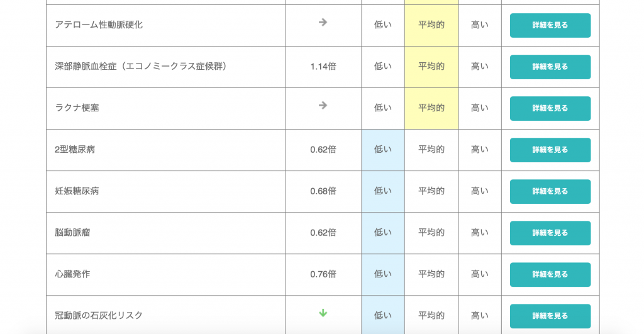The width and height of the screenshot is (644, 334).
Task: Click 詳細を見る for 心臓発作
Action: coord(550,274)
